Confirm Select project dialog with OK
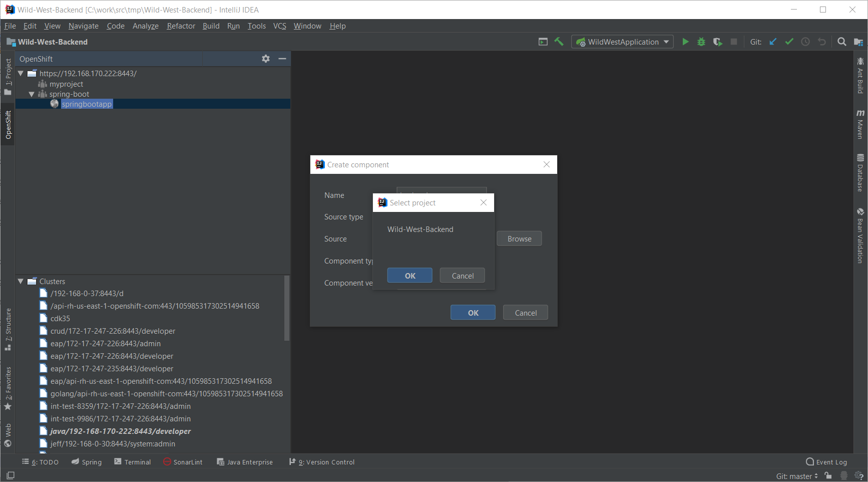Image resolution: width=868 pixels, height=482 pixels. tap(410, 276)
